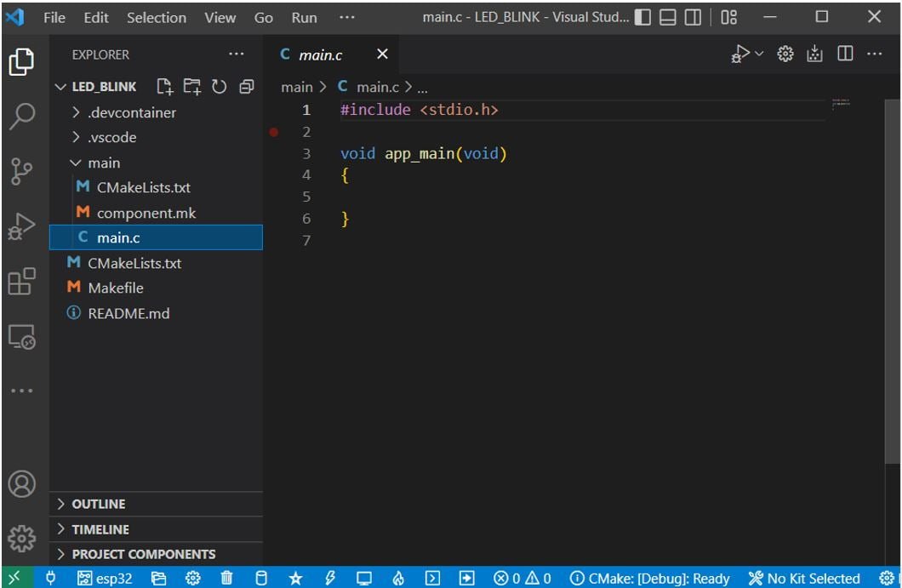This screenshot has height=588, width=902.
Task: Toggle the bottom panel layout button
Action: [668, 18]
